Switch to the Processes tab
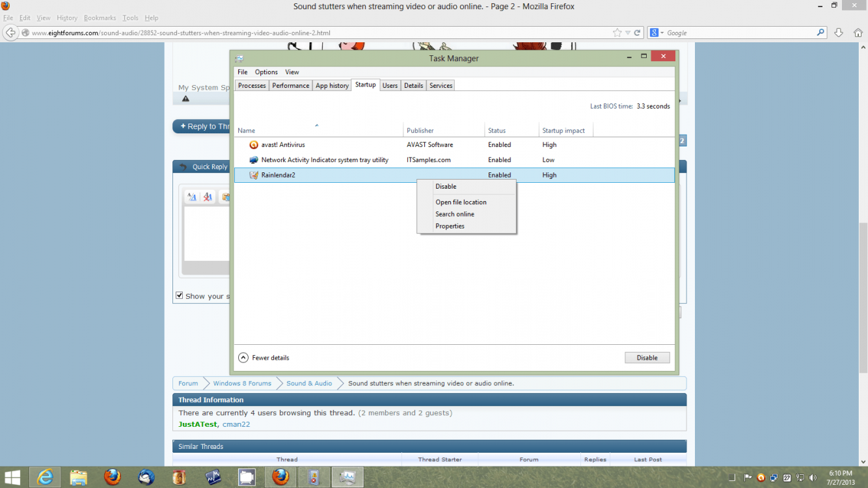The image size is (868, 488). click(252, 86)
